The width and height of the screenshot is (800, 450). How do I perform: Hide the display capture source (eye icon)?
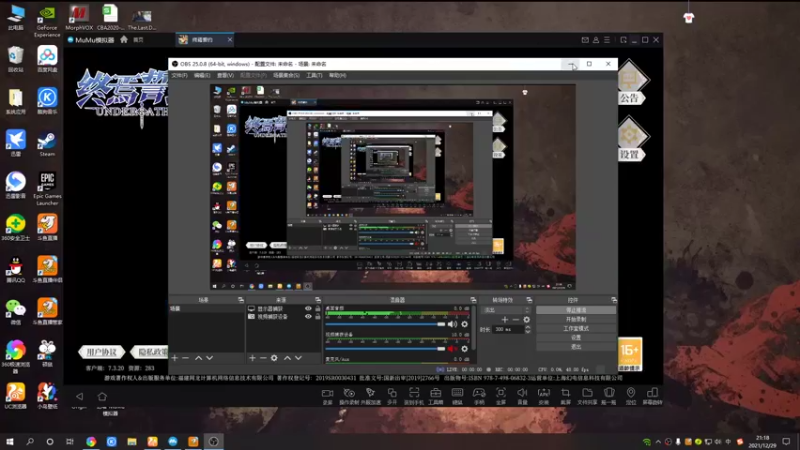(308, 309)
